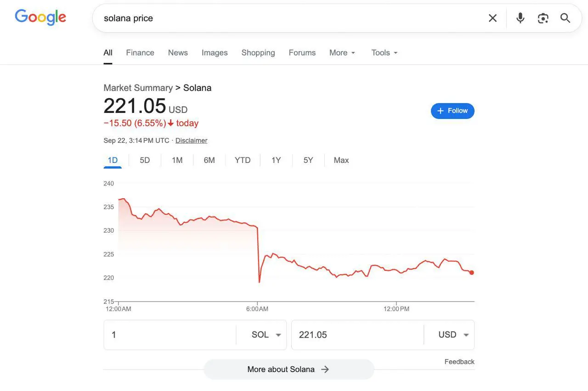The width and height of the screenshot is (588, 391).
Task: Open the USD currency dropdown
Action: (453, 335)
